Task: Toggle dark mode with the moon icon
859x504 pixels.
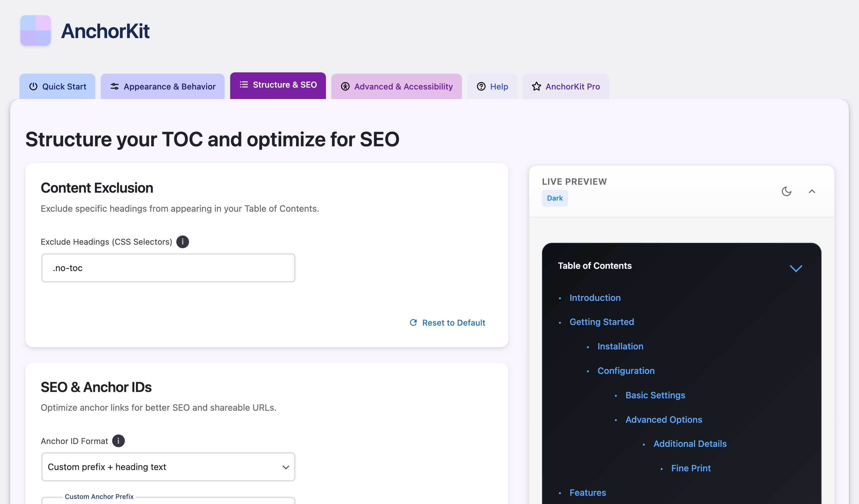Action: 787,191
